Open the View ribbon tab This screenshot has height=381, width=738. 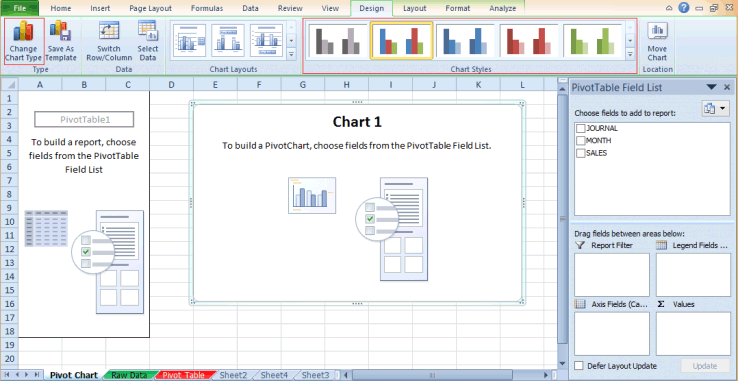(330, 8)
